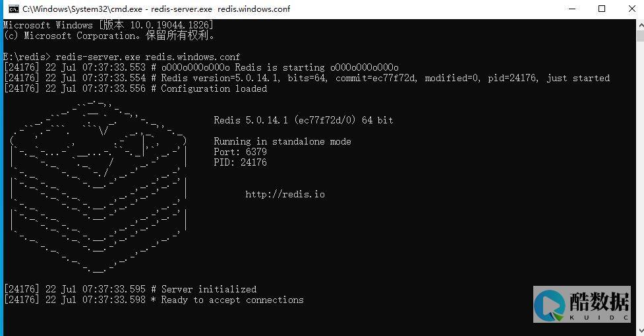Image resolution: width=644 pixels, height=336 pixels.
Task: Click the 'PID: 24176' line
Action: click(241, 162)
